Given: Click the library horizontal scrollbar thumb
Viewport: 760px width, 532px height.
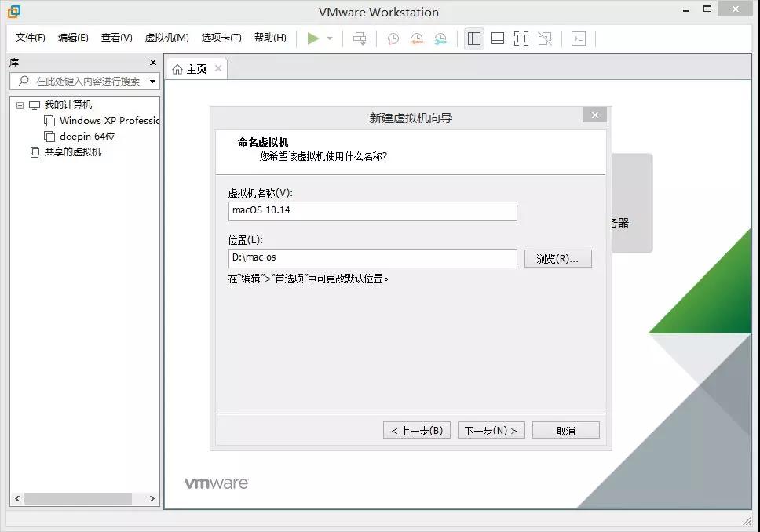Looking at the screenshot, I should click(78, 498).
